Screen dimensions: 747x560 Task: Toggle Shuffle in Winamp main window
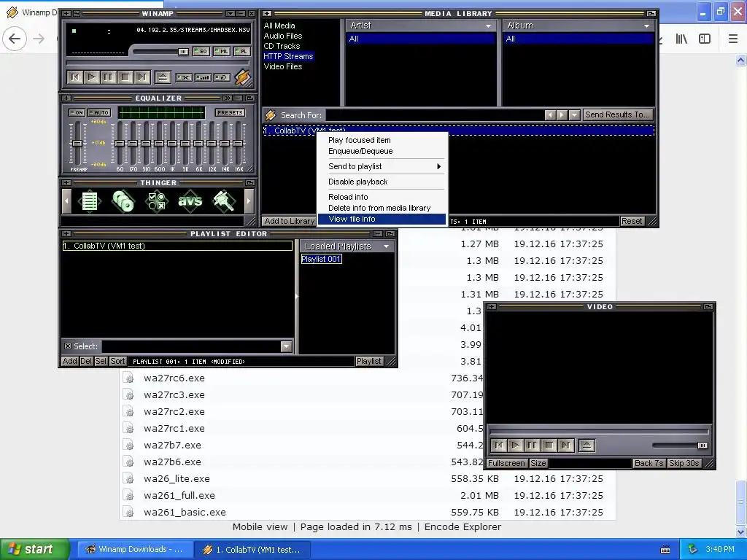click(184, 77)
